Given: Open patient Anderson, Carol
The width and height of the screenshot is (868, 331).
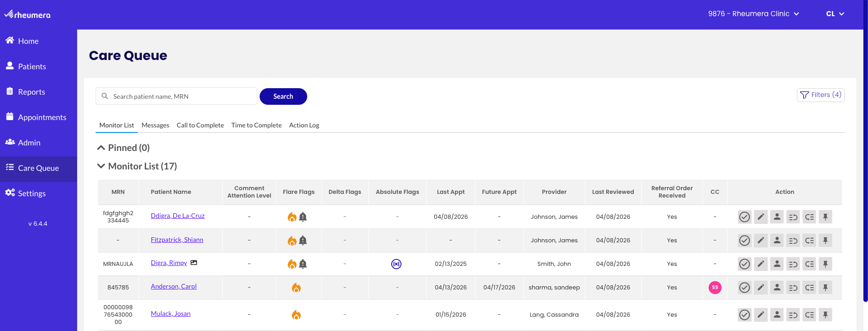Looking at the screenshot, I should point(174,286).
